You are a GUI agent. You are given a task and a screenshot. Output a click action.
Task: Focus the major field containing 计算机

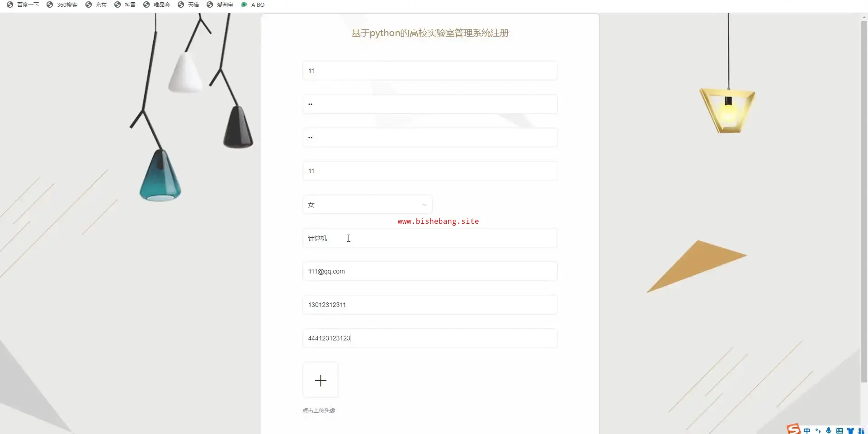[430, 238]
